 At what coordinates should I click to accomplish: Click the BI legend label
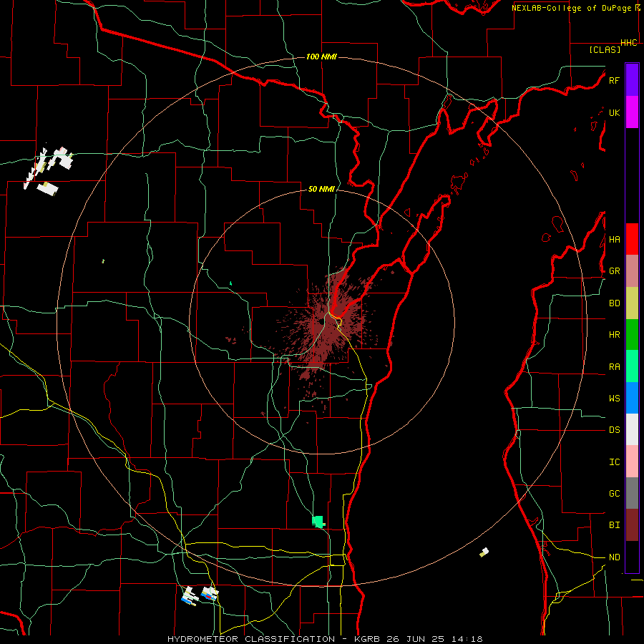(614, 525)
